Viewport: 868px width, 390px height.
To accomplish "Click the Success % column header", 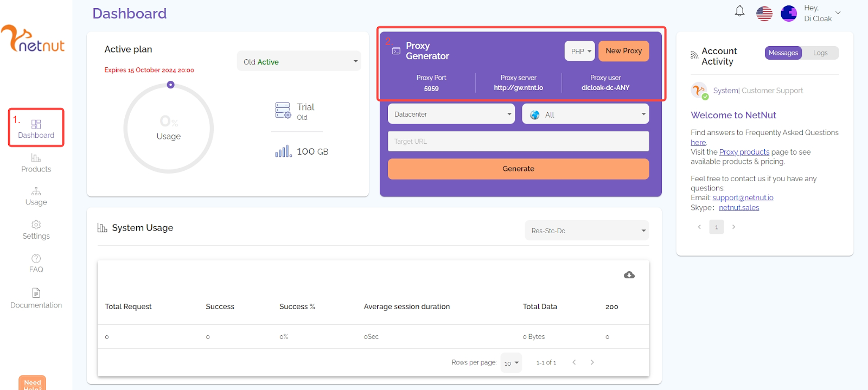I will [297, 306].
